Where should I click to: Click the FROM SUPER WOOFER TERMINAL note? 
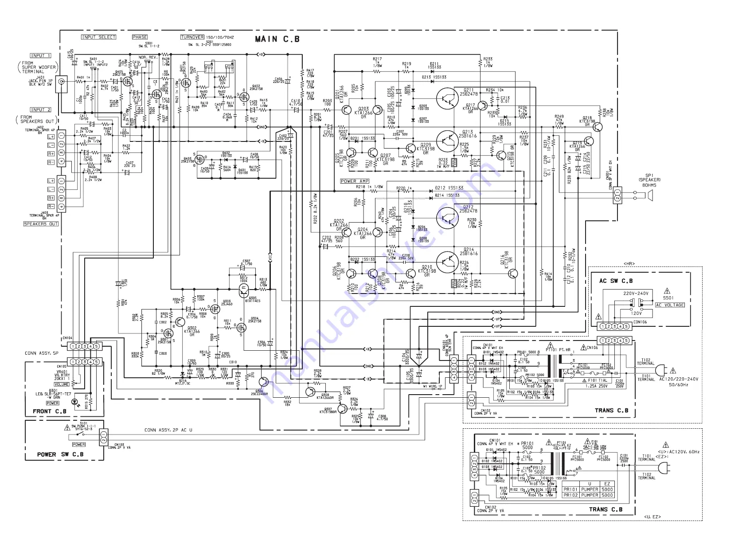click(x=39, y=67)
